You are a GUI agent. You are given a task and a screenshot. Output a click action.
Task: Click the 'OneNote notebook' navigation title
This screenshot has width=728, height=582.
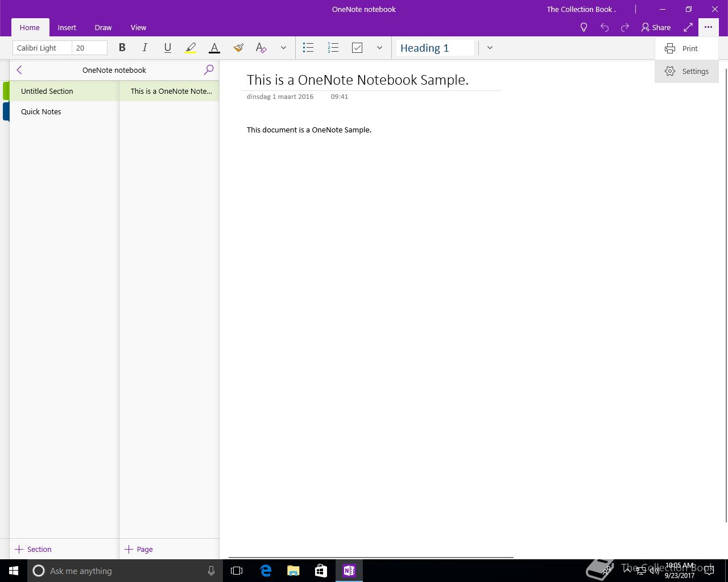(114, 70)
